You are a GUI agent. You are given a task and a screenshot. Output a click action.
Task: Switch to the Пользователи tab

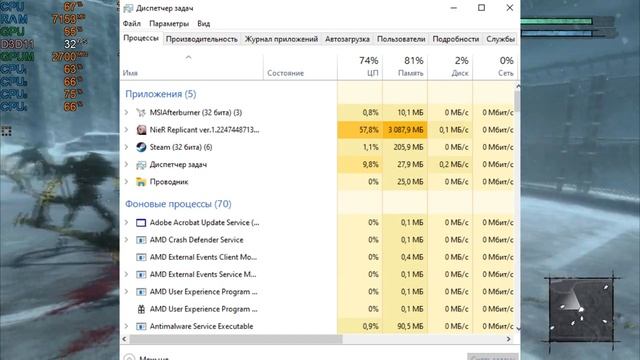coord(401,39)
